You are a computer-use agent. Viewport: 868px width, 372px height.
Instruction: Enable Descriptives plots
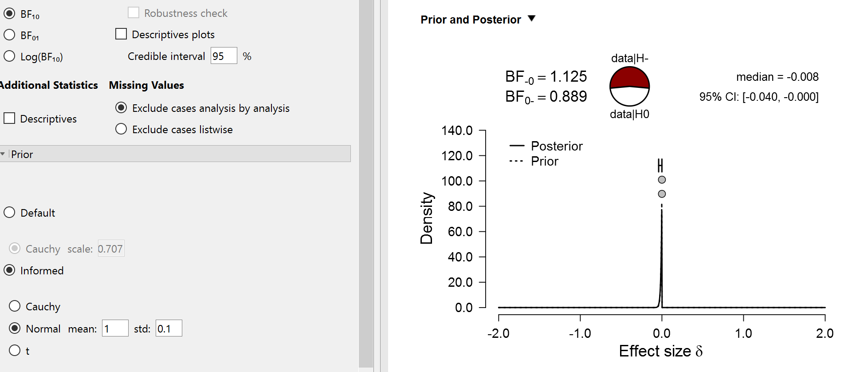pyautogui.click(x=121, y=34)
